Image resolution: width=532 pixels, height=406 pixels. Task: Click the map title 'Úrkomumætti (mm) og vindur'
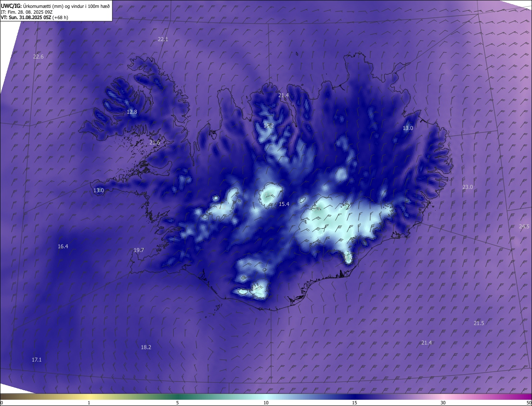click(52, 6)
